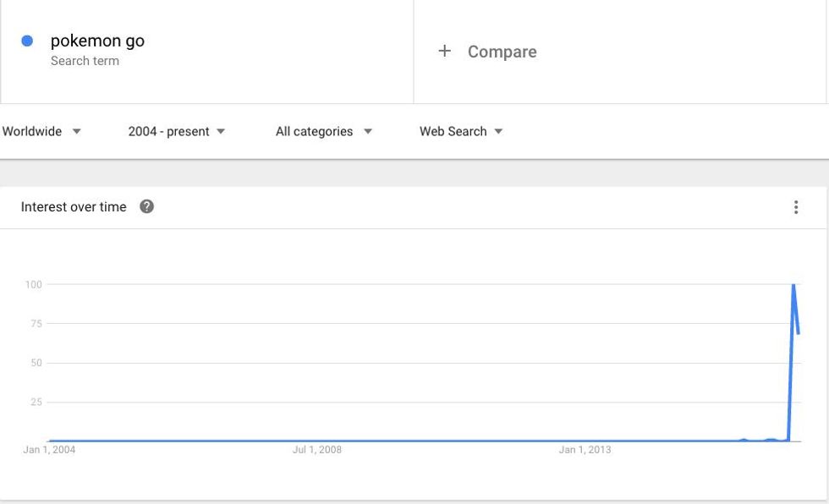829x504 pixels.
Task: Click the plus icon beside Compare
Action: [x=444, y=52]
